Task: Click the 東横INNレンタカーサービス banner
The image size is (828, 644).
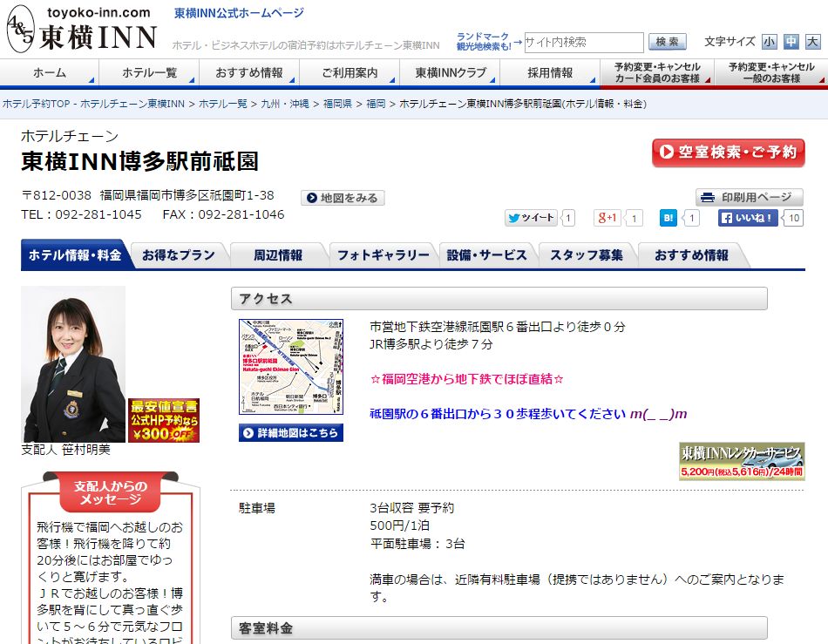Action: [742, 461]
